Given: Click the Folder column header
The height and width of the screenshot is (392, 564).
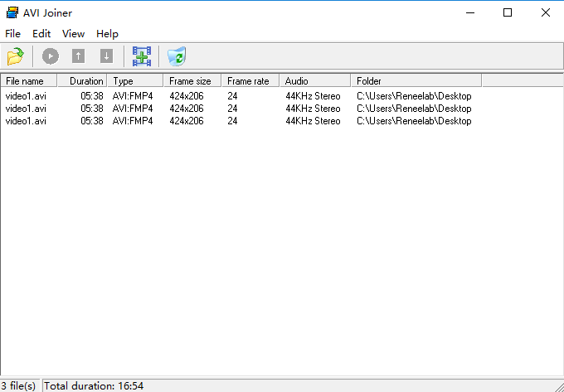Looking at the screenshot, I should click(x=415, y=81).
